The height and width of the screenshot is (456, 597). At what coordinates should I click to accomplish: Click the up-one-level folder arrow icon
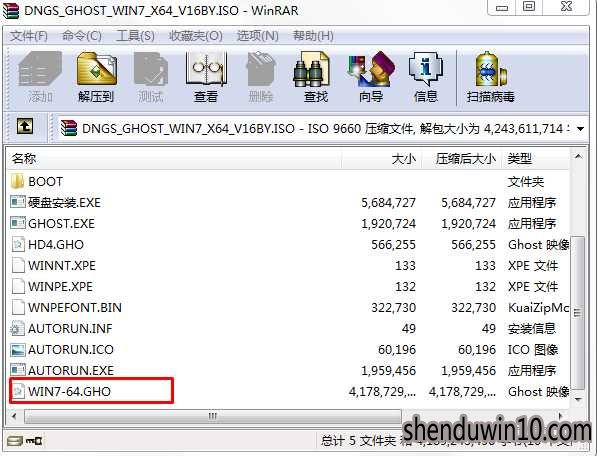click(x=25, y=126)
